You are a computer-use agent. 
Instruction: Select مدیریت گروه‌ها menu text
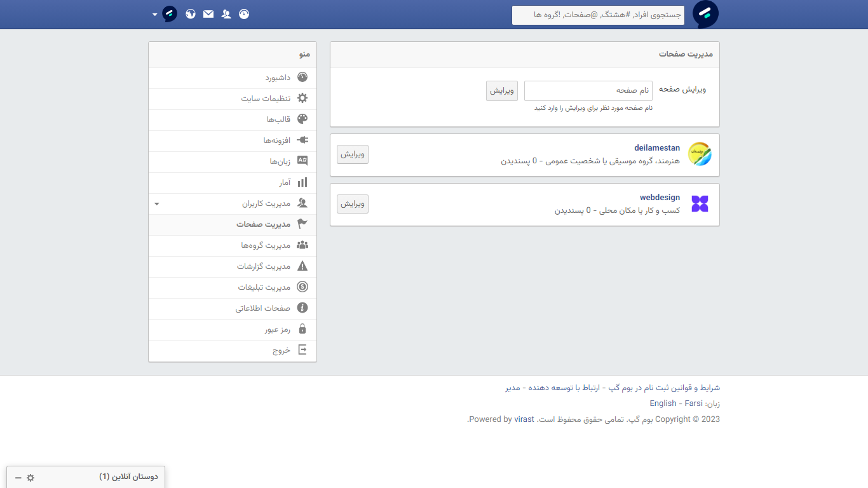pos(266,245)
